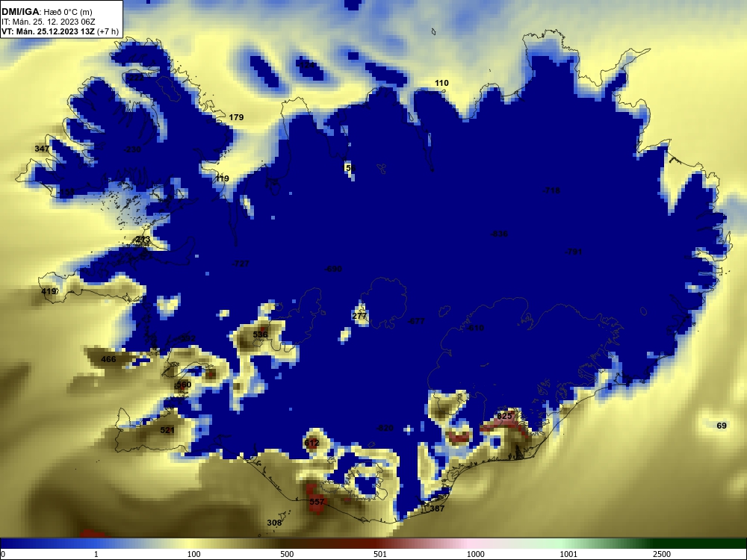Image resolution: width=747 pixels, height=560 pixels.
Task: Click the map value 466
Action: 108,359
